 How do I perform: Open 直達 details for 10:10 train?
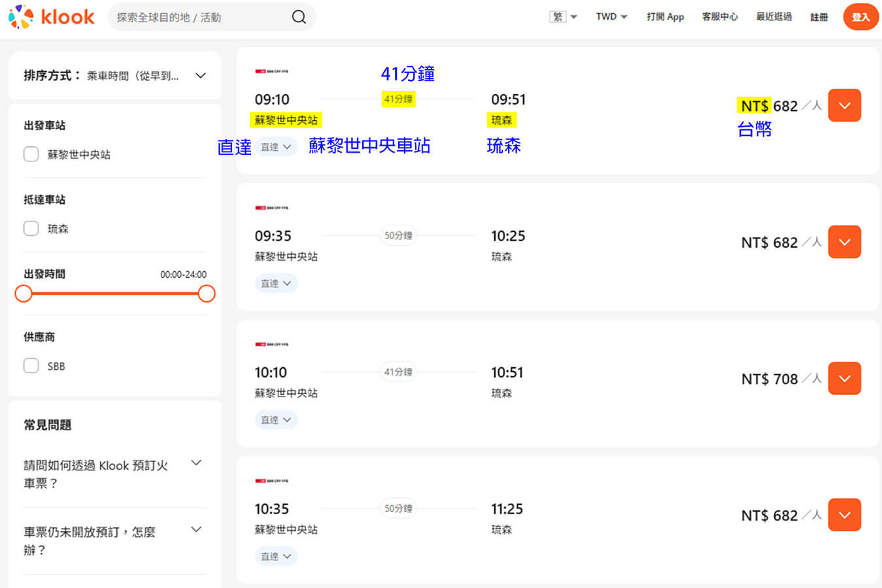pos(276,420)
